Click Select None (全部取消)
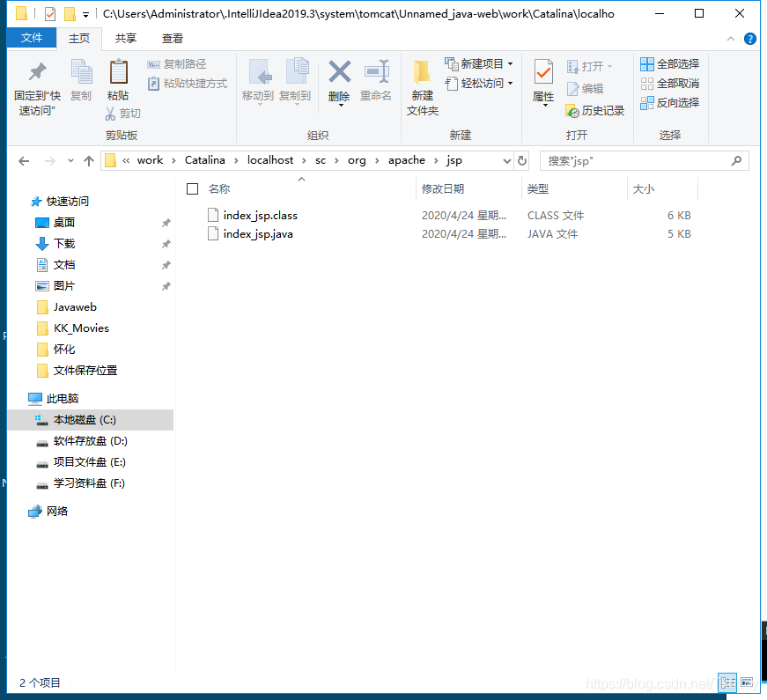Viewport: 767px width, 700px height. (x=669, y=83)
